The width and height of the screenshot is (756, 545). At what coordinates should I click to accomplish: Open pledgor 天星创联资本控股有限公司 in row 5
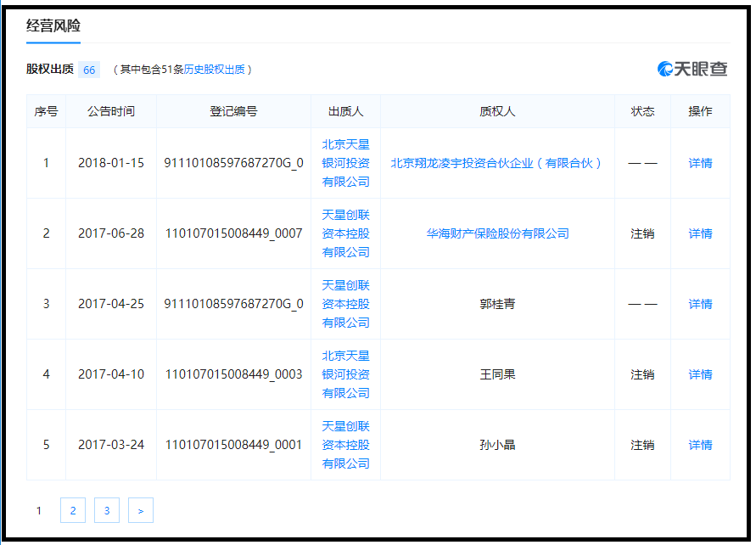tap(345, 445)
